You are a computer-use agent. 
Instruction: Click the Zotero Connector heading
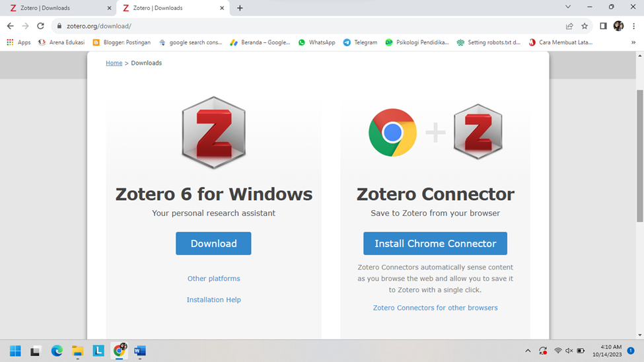tap(435, 194)
